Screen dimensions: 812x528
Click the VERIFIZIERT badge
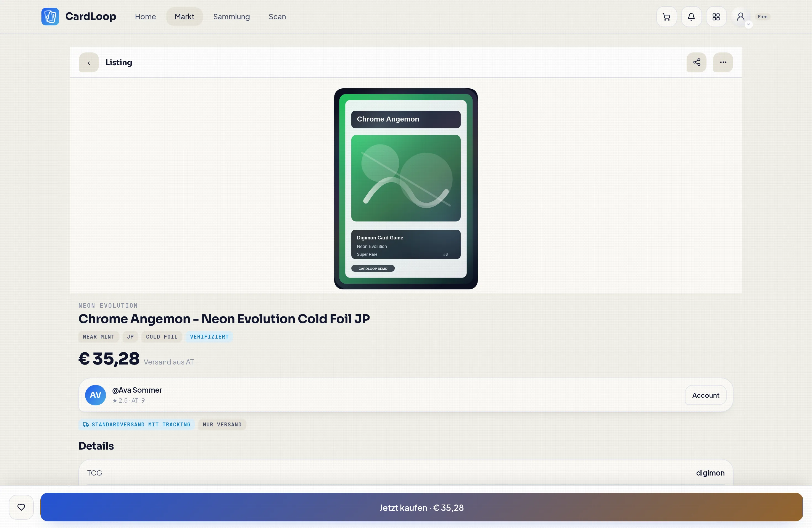coord(209,337)
